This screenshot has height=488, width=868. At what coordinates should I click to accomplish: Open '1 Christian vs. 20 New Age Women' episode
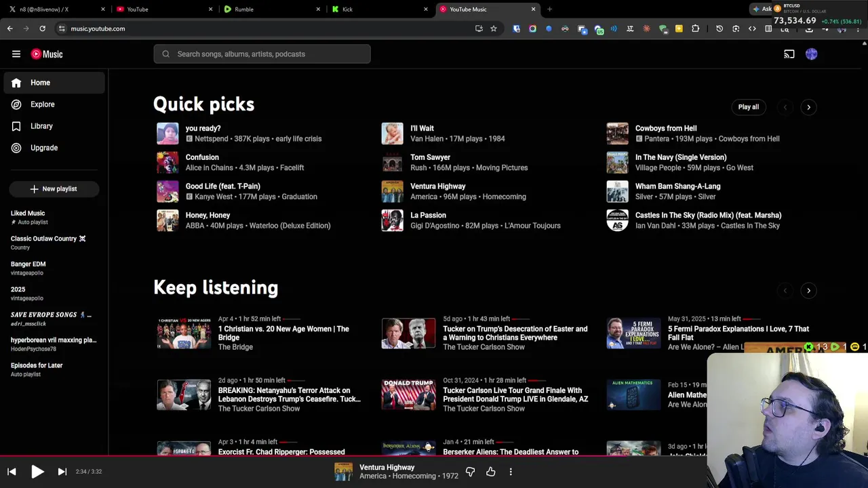click(283, 333)
